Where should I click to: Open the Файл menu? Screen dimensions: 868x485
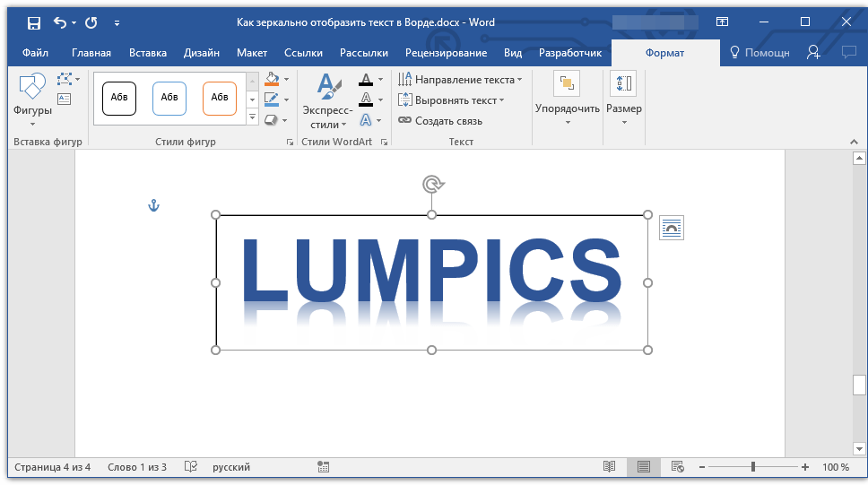pos(35,53)
